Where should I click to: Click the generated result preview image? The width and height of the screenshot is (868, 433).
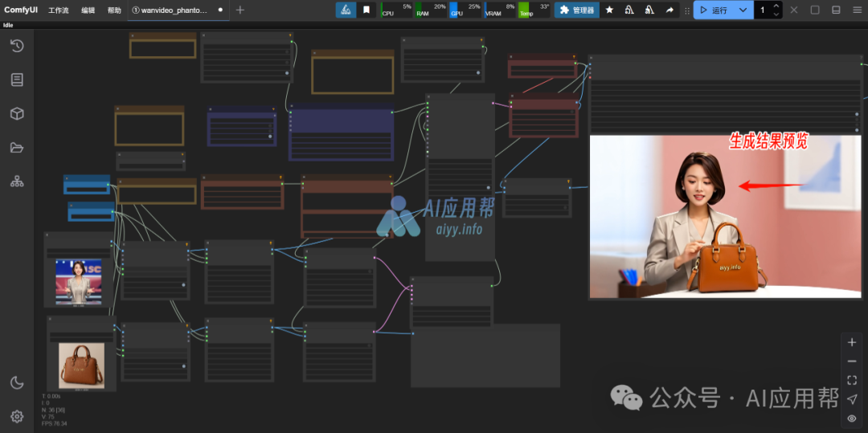pyautogui.click(x=725, y=217)
